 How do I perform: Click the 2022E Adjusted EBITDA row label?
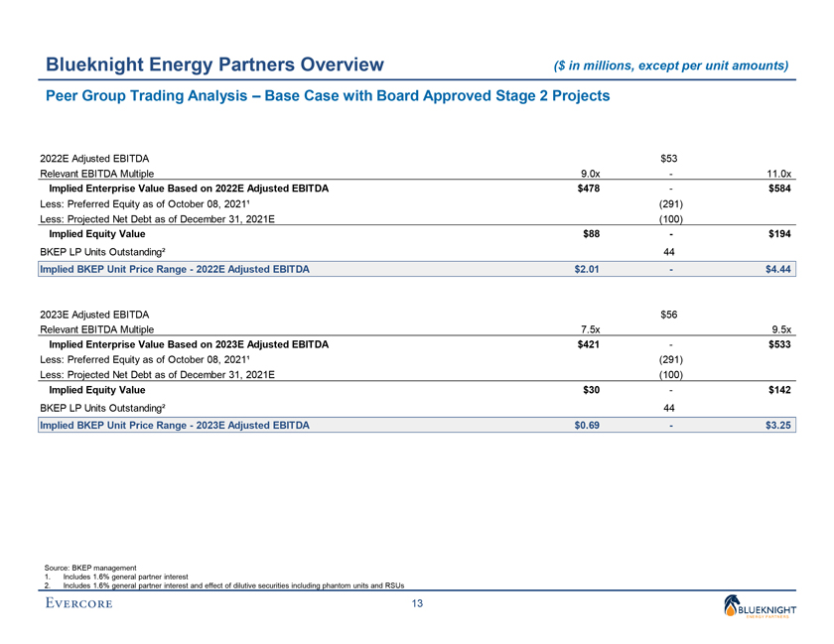pos(94,159)
